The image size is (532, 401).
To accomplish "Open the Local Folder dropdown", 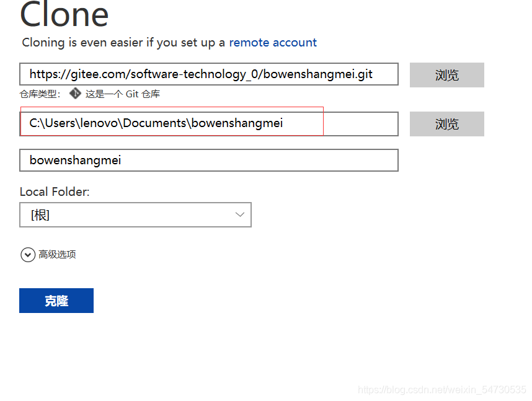I will 135,214.
